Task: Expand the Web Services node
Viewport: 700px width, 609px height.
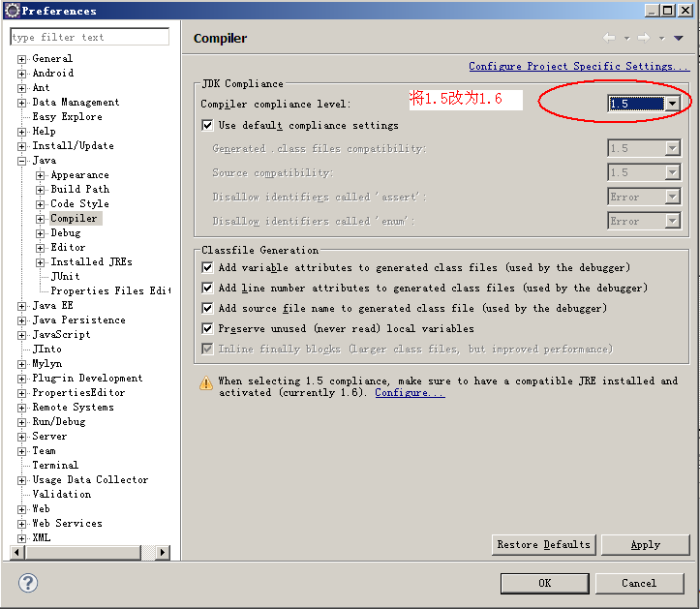Action: click(x=21, y=524)
